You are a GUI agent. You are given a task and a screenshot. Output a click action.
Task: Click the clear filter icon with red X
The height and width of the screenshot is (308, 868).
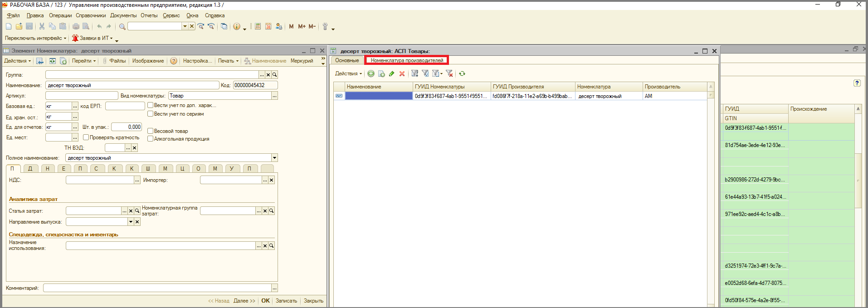(x=449, y=73)
